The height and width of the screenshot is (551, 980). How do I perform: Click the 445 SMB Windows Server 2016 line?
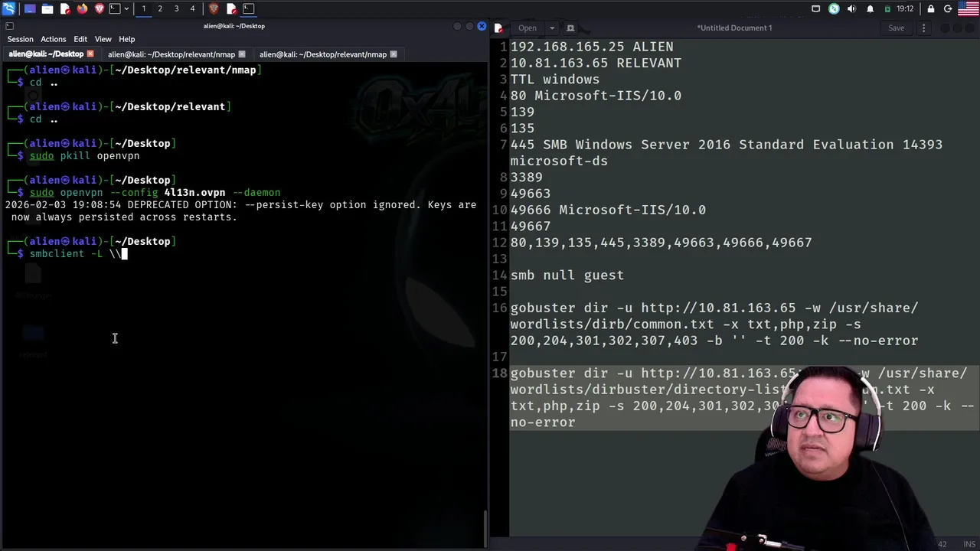[x=727, y=152]
